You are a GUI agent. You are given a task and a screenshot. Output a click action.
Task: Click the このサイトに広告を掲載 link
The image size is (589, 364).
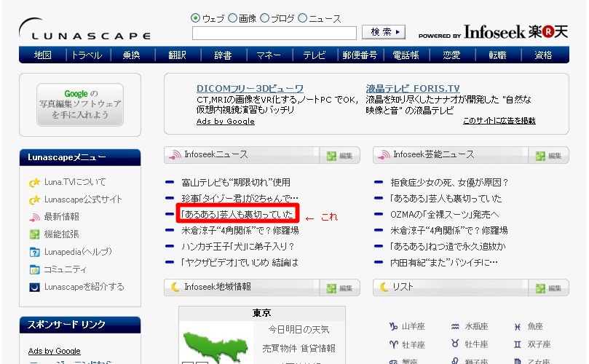pos(499,121)
